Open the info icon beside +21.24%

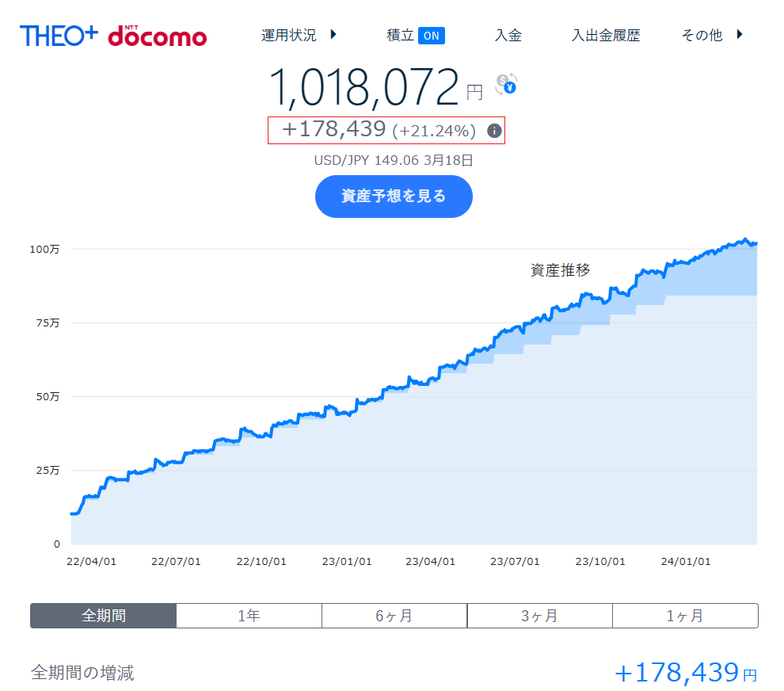(x=494, y=131)
